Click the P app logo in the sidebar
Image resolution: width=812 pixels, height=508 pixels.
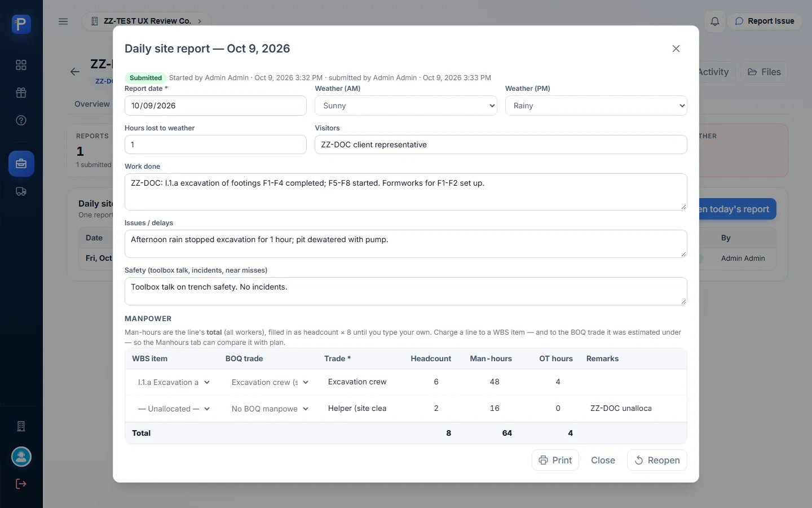click(21, 24)
